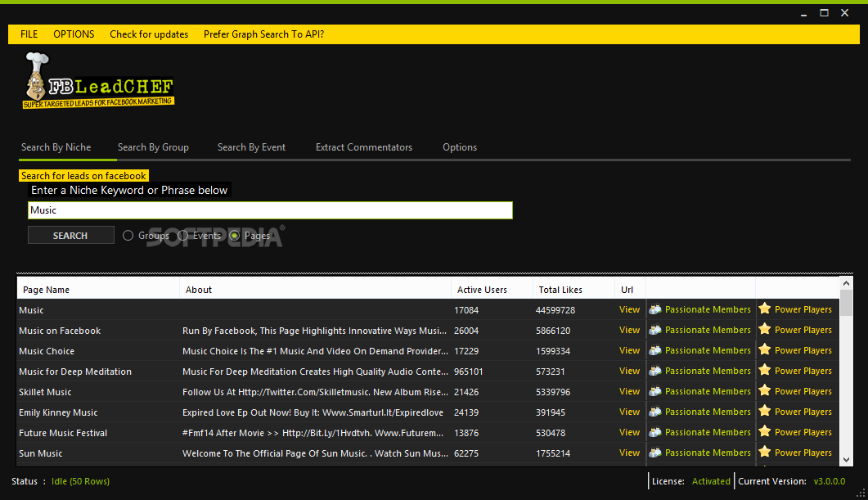Click the SEARCH button
868x500 pixels.
click(71, 236)
